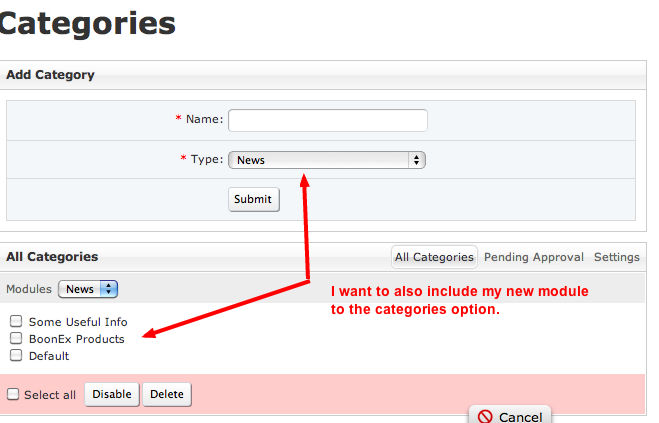Click the Cancel button label

click(x=520, y=417)
